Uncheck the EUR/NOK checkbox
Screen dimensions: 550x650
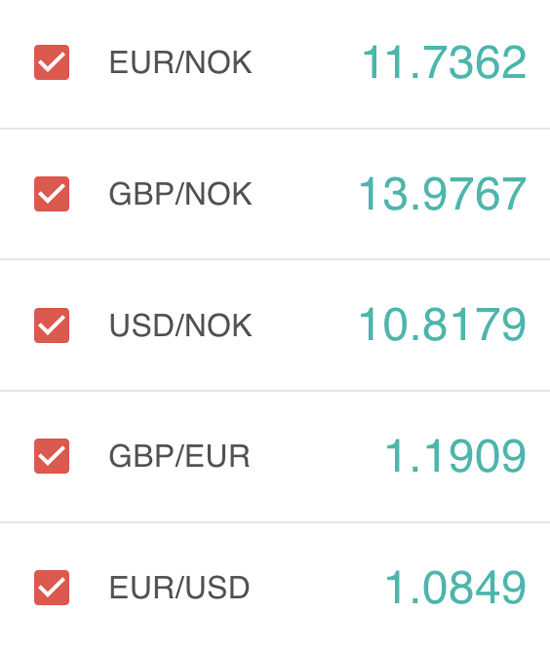51,62
